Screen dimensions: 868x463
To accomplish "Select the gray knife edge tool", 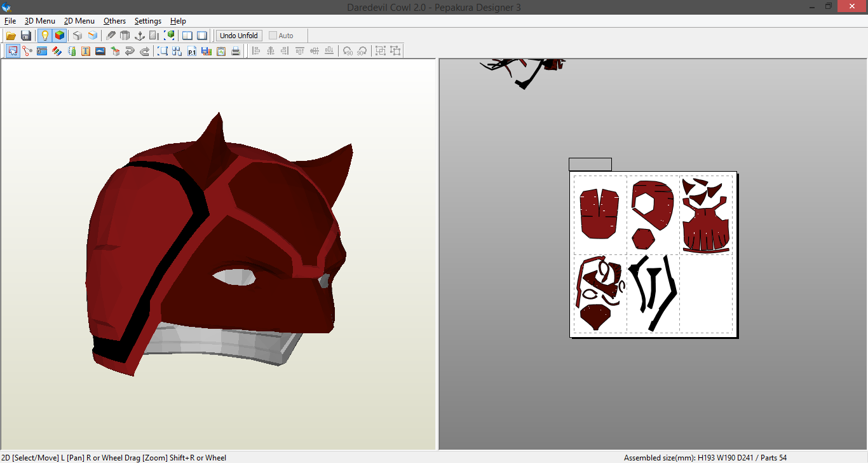I will point(111,36).
